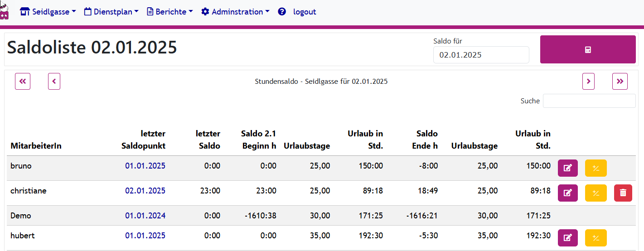Click the logout link
The height and width of the screenshot is (251, 644).
point(305,12)
